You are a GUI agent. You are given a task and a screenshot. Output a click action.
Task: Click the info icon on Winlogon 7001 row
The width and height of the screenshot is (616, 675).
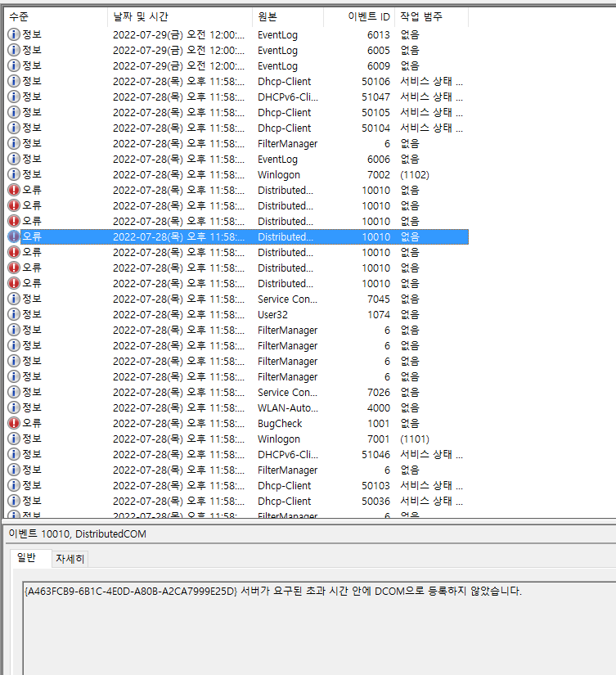click(14, 439)
